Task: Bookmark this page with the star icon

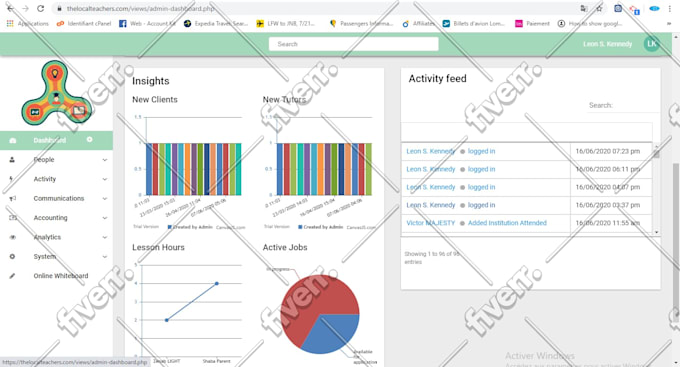Action: click(x=599, y=8)
